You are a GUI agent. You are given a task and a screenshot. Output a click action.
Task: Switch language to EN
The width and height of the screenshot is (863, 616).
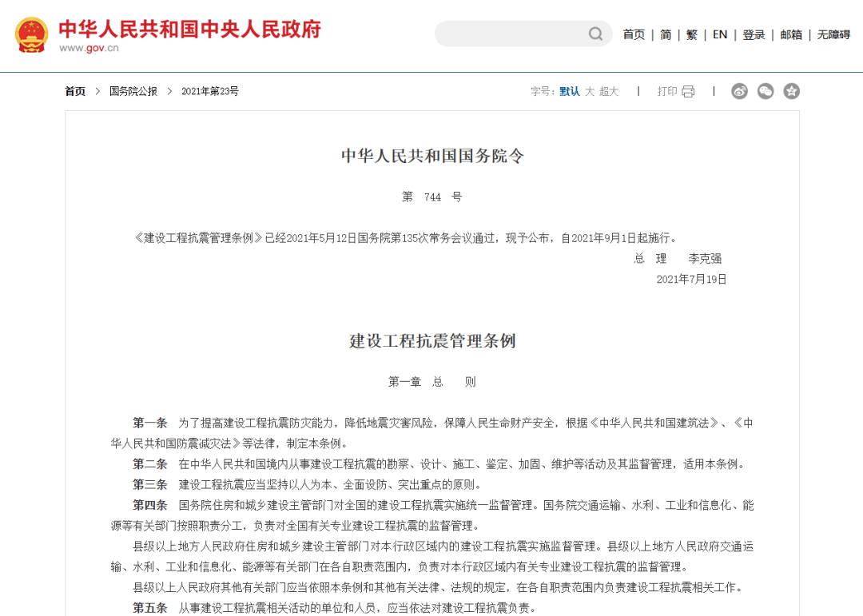719,34
